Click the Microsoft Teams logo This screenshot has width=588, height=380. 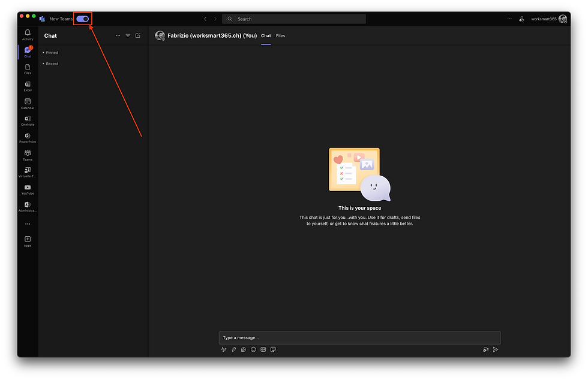pyautogui.click(x=42, y=19)
